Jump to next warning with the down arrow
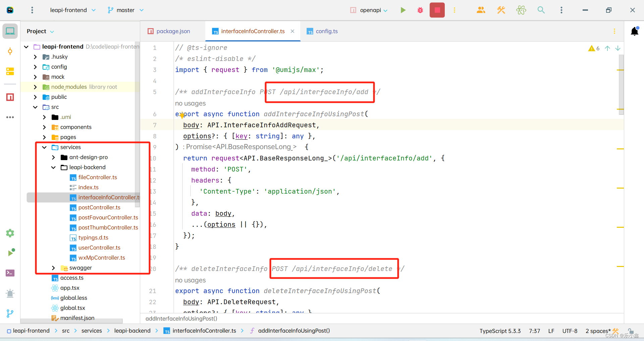This screenshot has height=341, width=644. click(618, 48)
